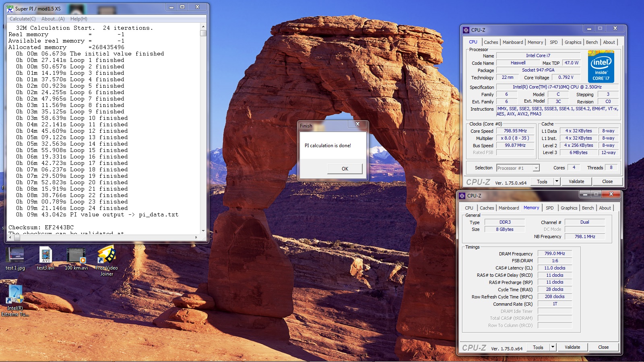644x362 pixels.
Task: Click the DRAM Frequency value 799.0 MHz
Action: tap(555, 253)
